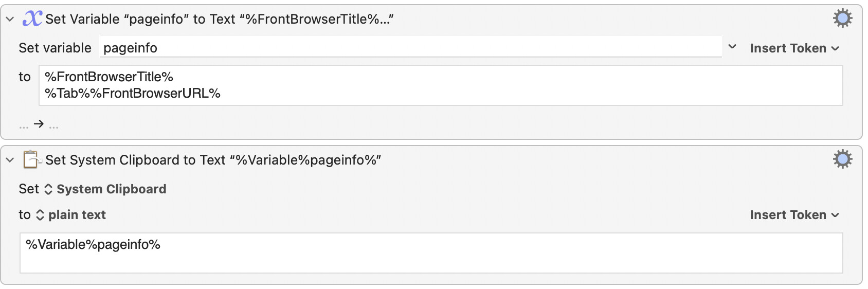Select Set System Clipboard action title
Screen dimensions: 868x289
click(x=213, y=160)
